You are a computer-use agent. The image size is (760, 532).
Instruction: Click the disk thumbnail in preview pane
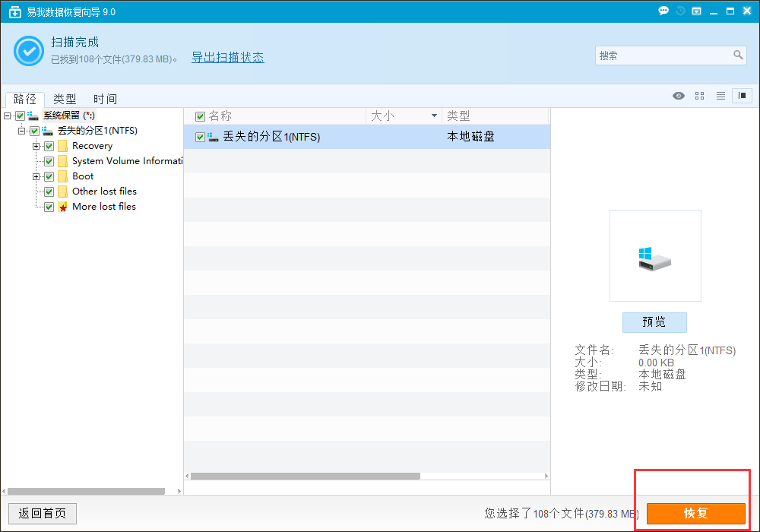pos(654,256)
